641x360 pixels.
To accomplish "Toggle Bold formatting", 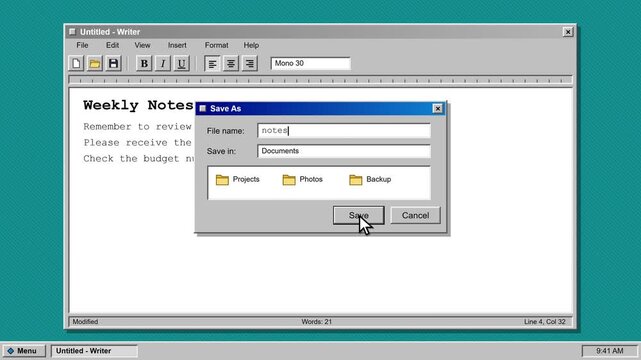I will pos(144,63).
